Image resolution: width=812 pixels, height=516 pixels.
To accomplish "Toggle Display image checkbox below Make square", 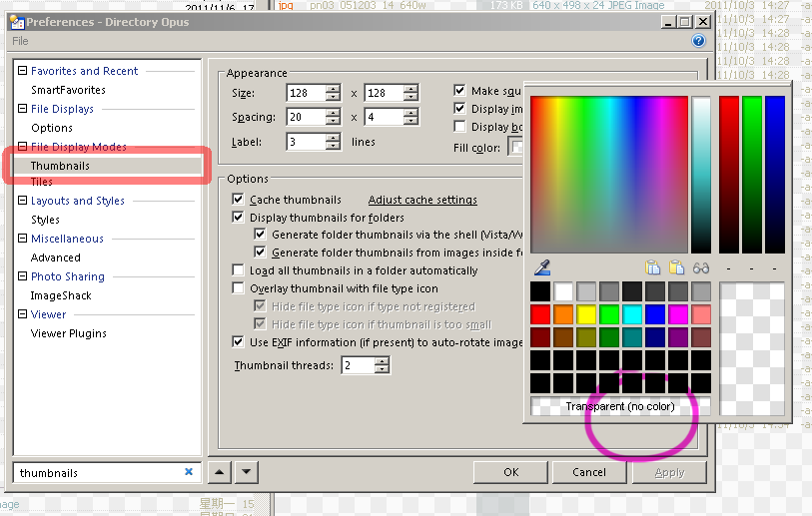I will [x=459, y=108].
